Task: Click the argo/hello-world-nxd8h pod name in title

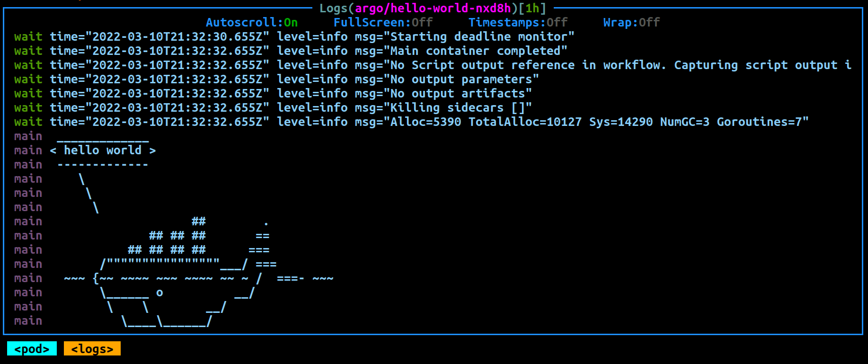Action: click(x=433, y=8)
